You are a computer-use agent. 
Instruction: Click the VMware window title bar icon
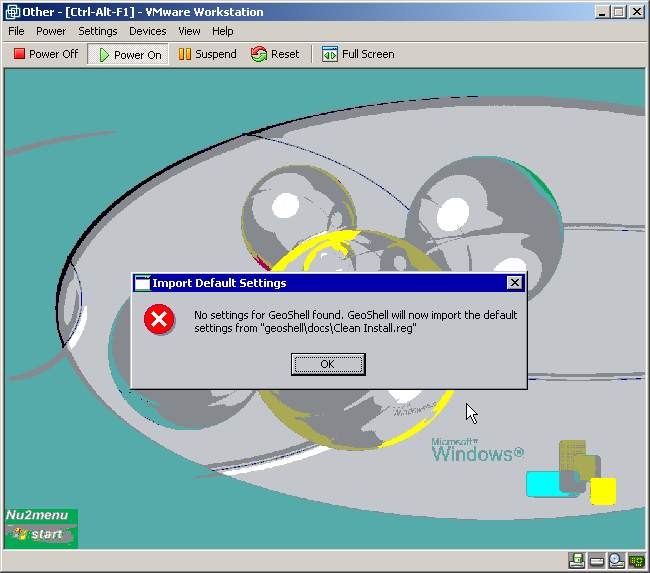click(12, 12)
